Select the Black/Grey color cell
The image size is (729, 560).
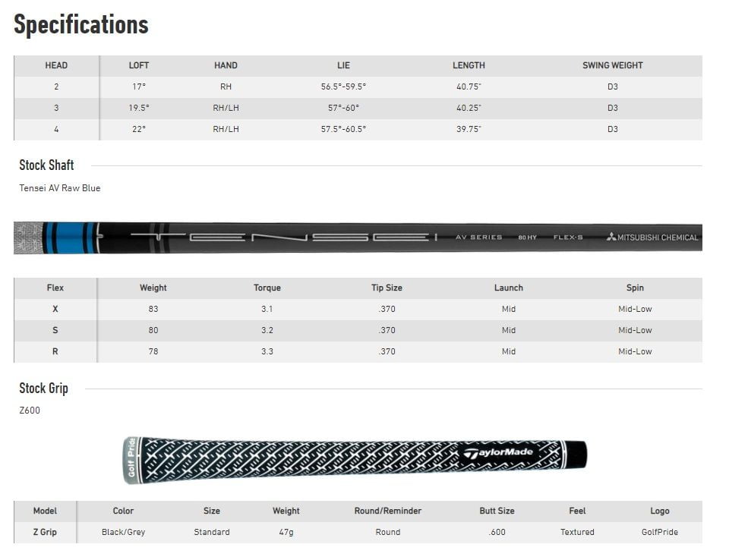point(123,532)
